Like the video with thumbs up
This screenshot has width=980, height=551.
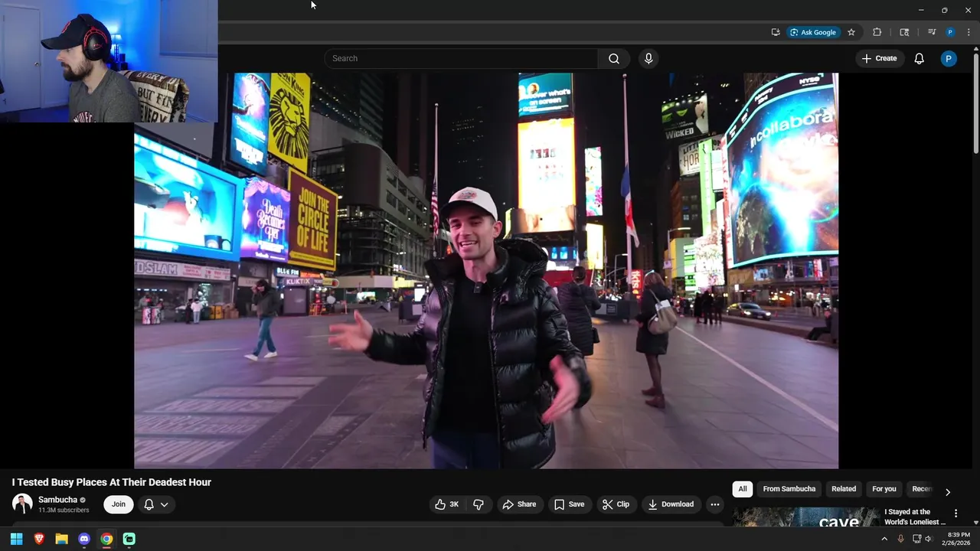447,504
